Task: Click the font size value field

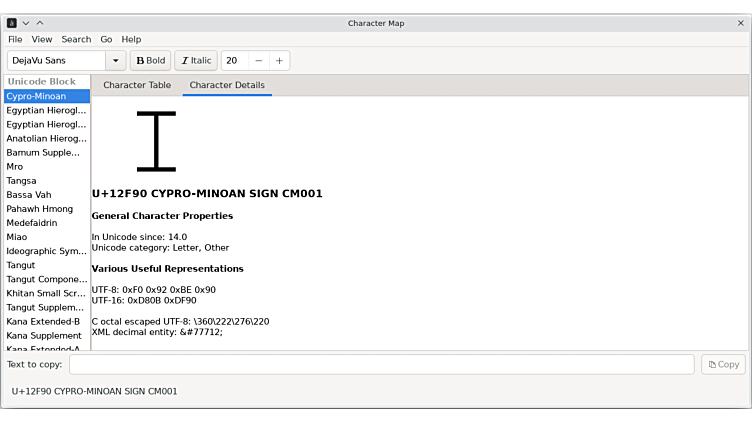Action: [x=234, y=61]
